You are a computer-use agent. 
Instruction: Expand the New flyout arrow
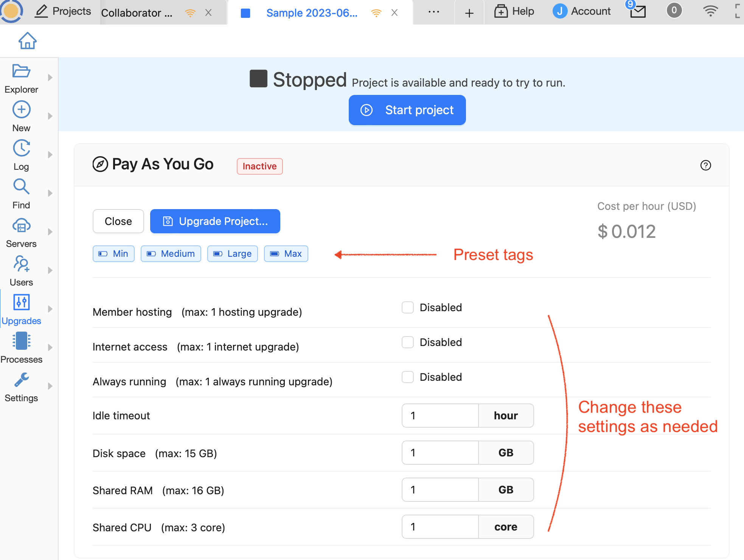50,116
